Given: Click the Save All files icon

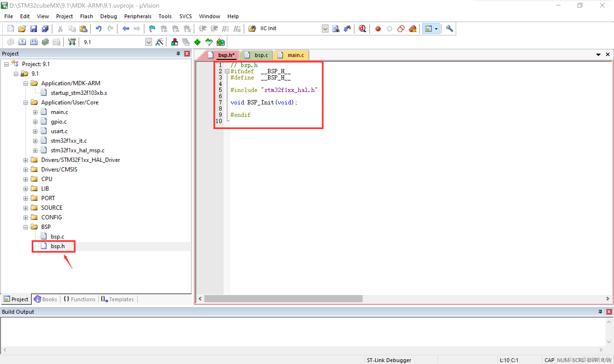Looking at the screenshot, I should click(x=45, y=29).
